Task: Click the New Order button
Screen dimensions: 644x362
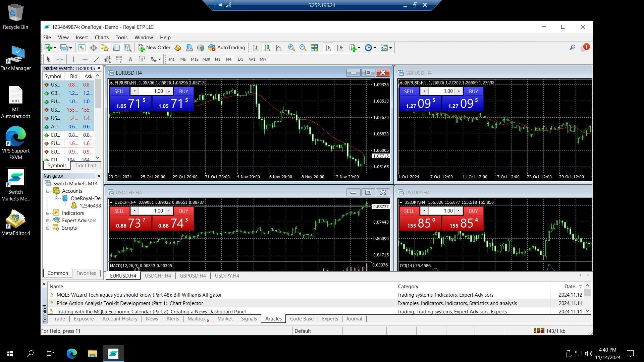Action: (x=154, y=48)
